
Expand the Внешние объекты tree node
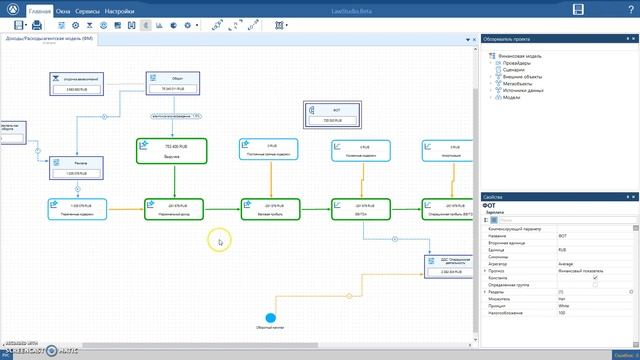coord(491,77)
